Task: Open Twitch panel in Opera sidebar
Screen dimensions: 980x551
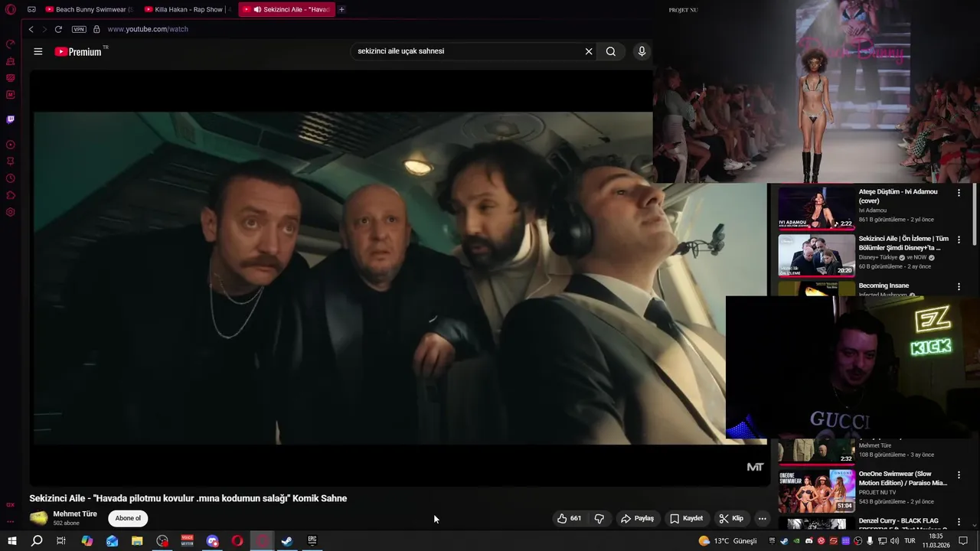Action: click(x=11, y=119)
